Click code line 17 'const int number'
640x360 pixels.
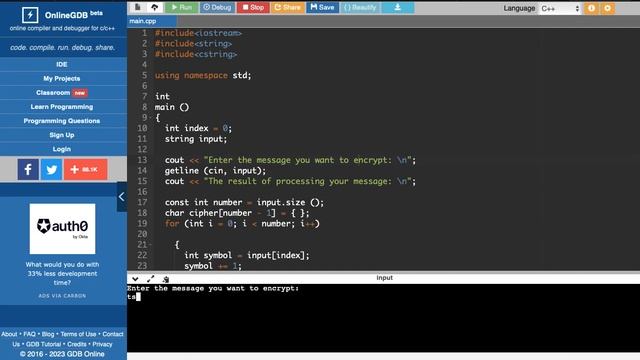pyautogui.click(x=244, y=202)
